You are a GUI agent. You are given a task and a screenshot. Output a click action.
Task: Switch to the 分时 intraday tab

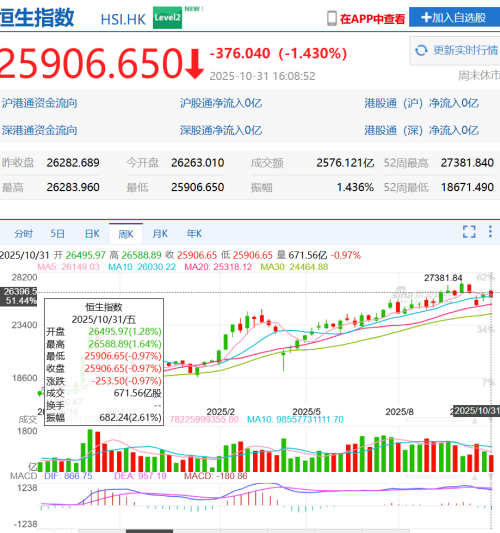(x=23, y=234)
